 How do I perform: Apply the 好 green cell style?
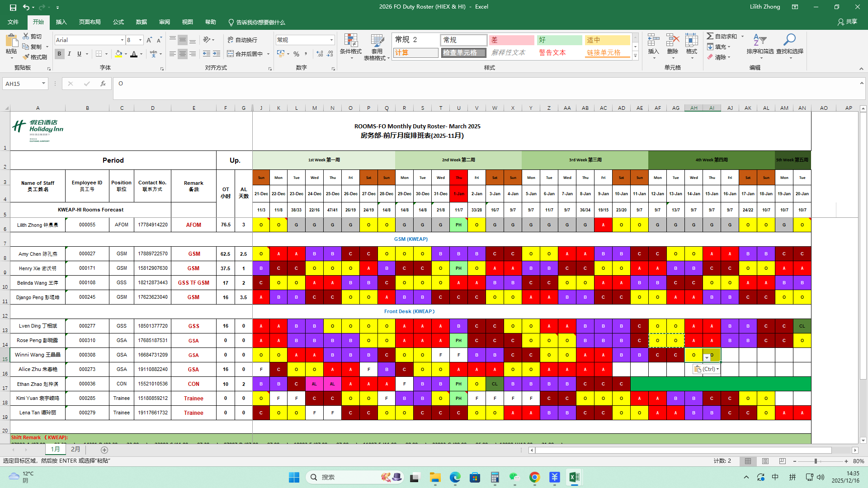tap(559, 40)
